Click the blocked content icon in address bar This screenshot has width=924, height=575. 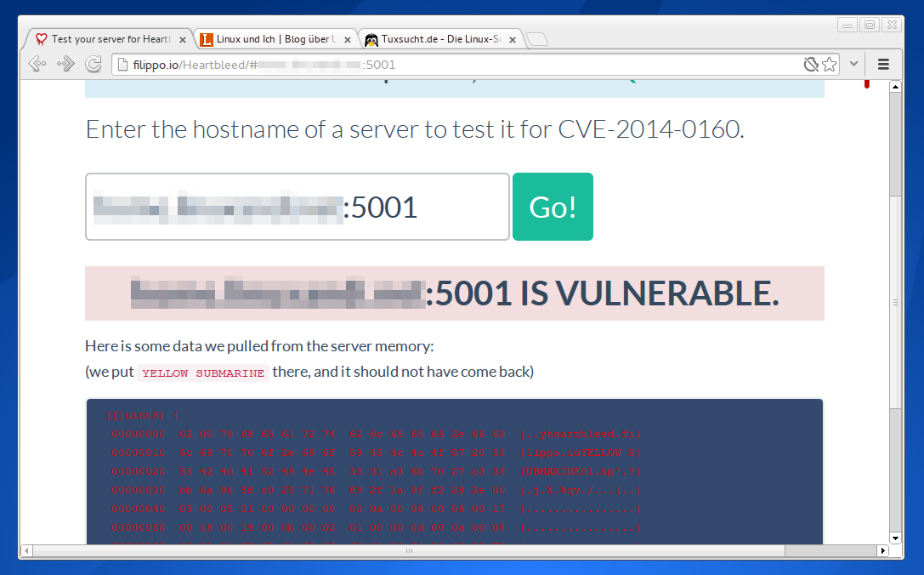(x=811, y=65)
